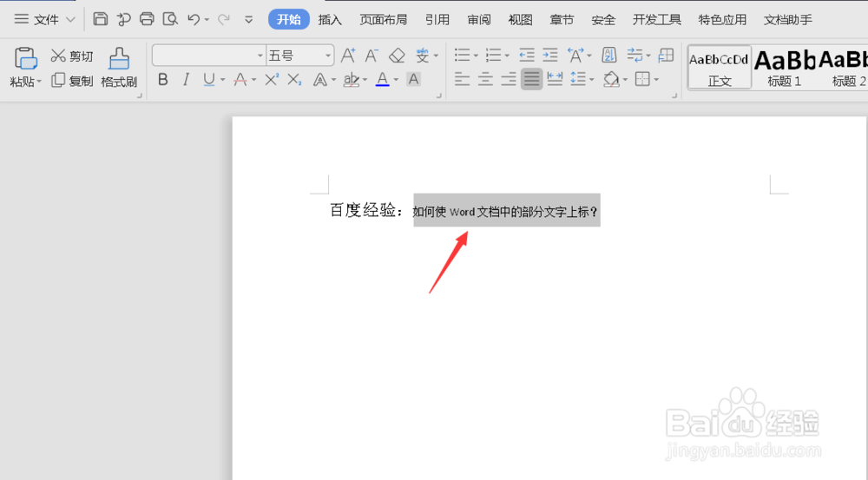Open the font name combo box
This screenshot has width=868, height=480.
[208, 56]
